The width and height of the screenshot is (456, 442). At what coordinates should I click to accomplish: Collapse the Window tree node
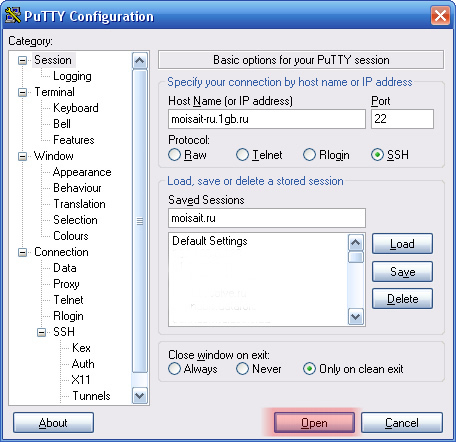[22, 156]
